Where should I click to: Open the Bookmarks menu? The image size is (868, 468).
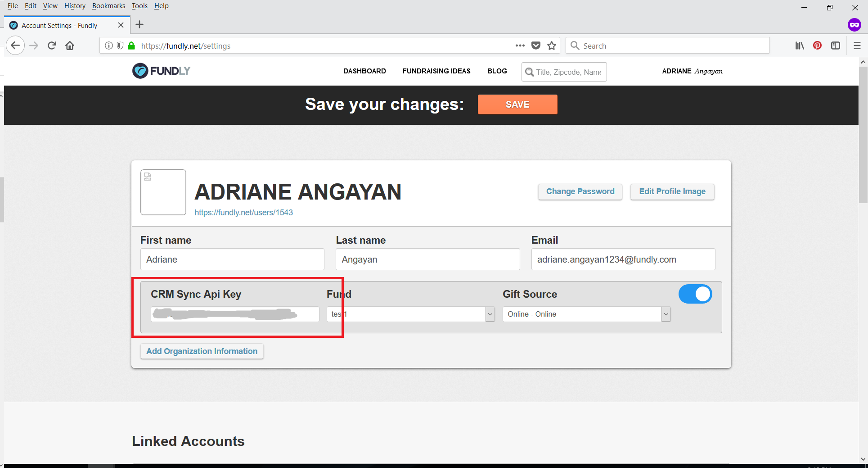point(108,6)
